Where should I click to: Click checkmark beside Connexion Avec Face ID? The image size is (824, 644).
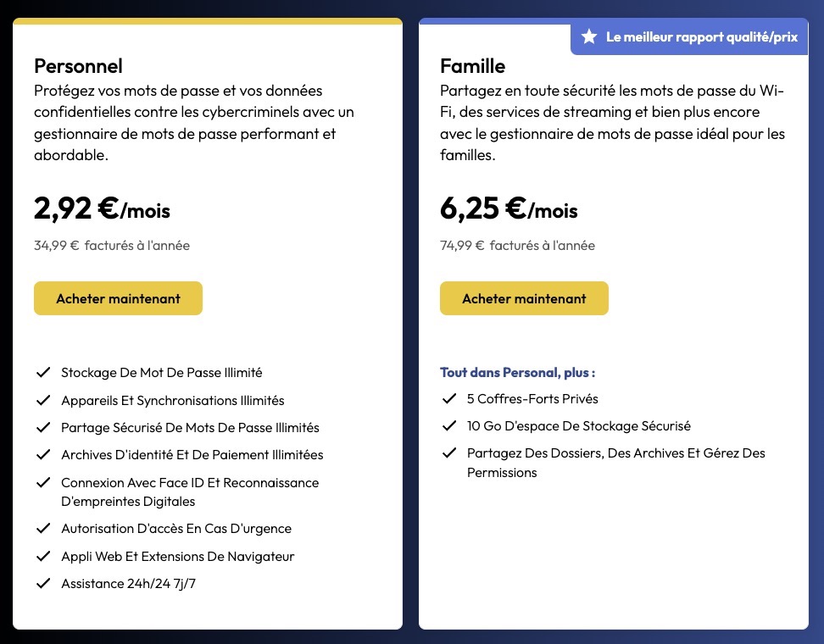coord(42,482)
